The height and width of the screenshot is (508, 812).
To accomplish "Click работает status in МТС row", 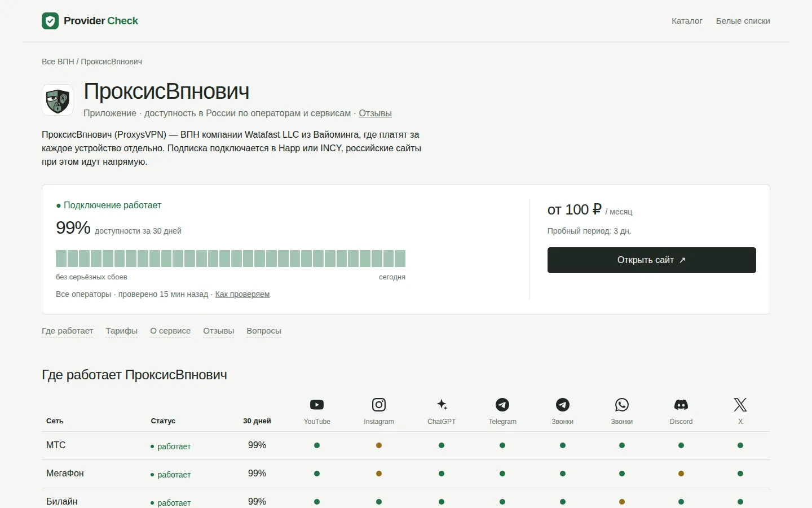I will [171, 446].
